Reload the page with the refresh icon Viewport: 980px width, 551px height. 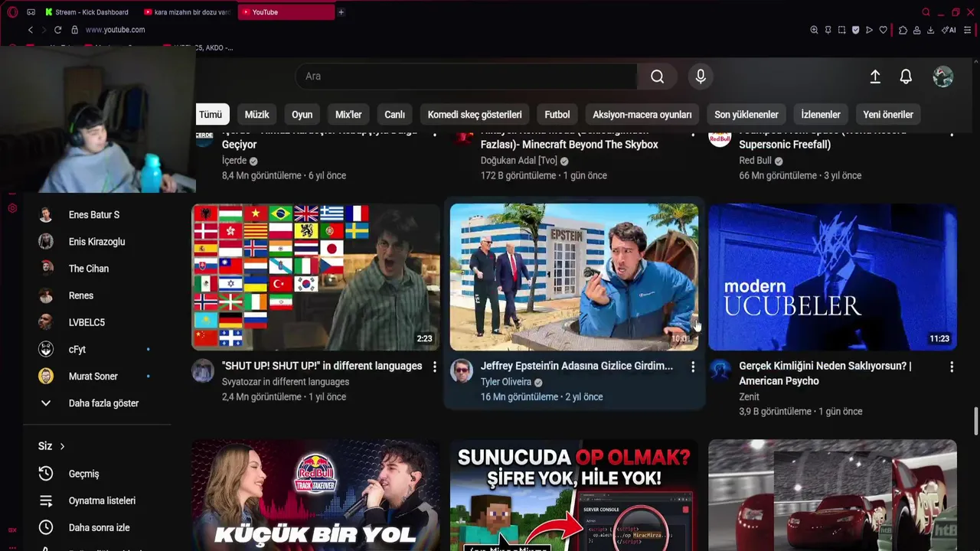(57, 30)
